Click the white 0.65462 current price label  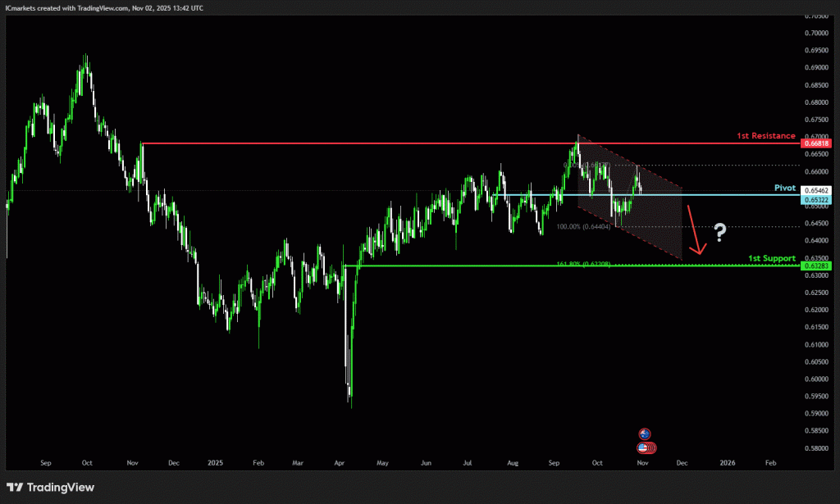click(x=817, y=190)
